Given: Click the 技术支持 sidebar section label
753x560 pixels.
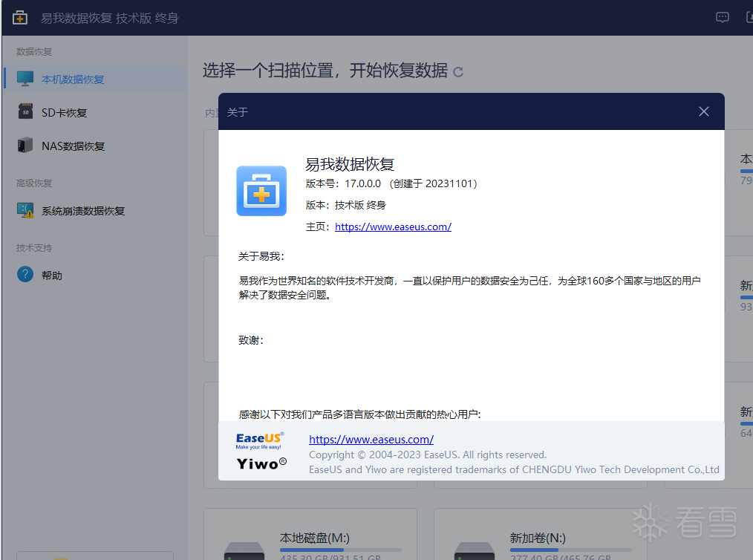Looking at the screenshot, I should [33, 248].
